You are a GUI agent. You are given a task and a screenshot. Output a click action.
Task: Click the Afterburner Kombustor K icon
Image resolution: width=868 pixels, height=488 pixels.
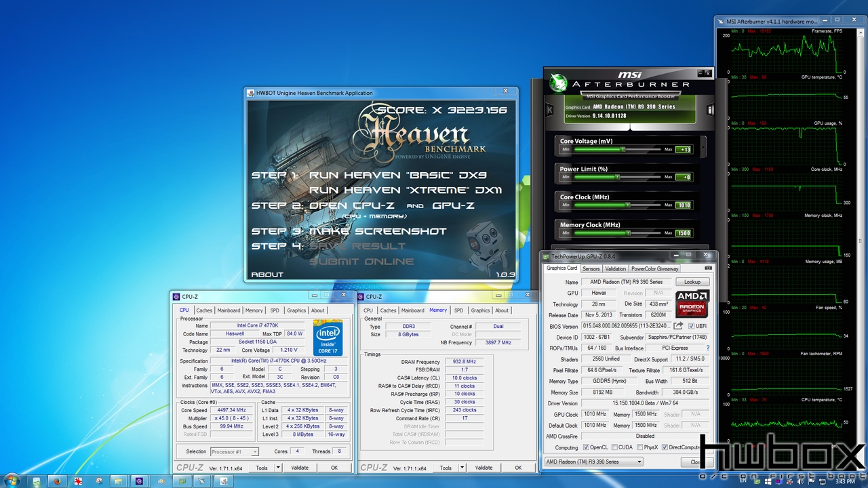click(550, 109)
